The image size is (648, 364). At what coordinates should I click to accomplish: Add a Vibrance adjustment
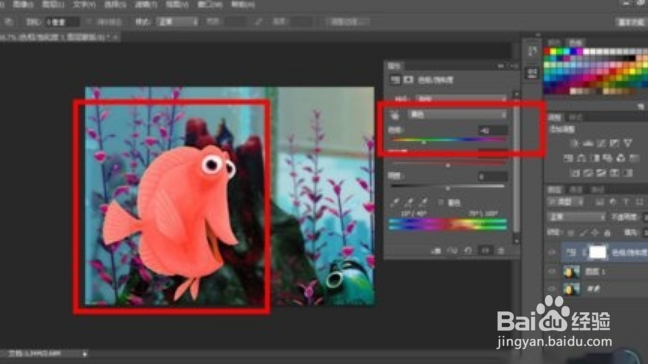point(628,143)
